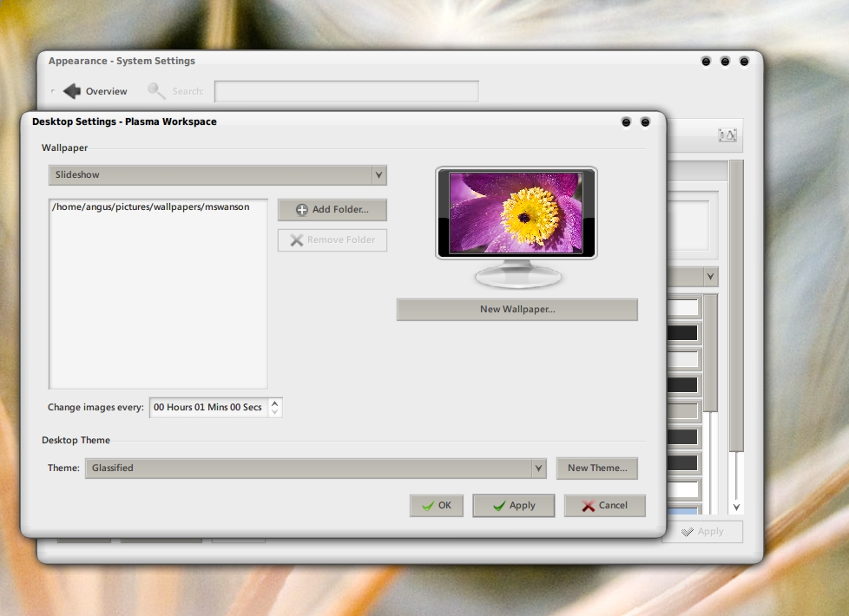Click the Add Folder... button
This screenshot has width=849, height=616.
(332, 209)
